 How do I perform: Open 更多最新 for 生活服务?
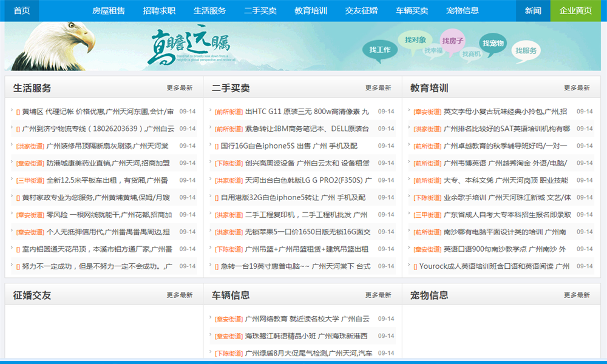(x=180, y=88)
